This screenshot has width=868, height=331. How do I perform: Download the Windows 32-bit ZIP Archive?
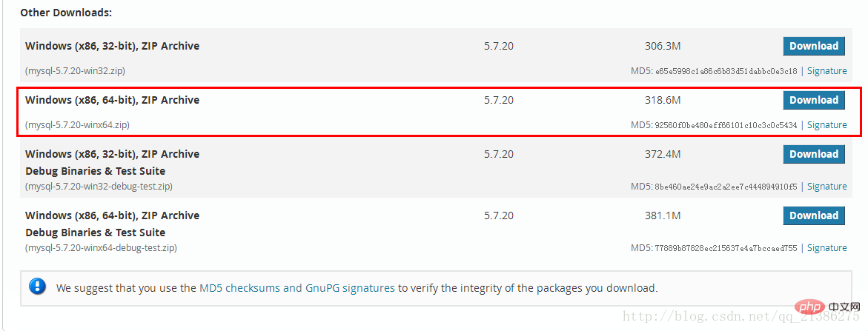813,46
